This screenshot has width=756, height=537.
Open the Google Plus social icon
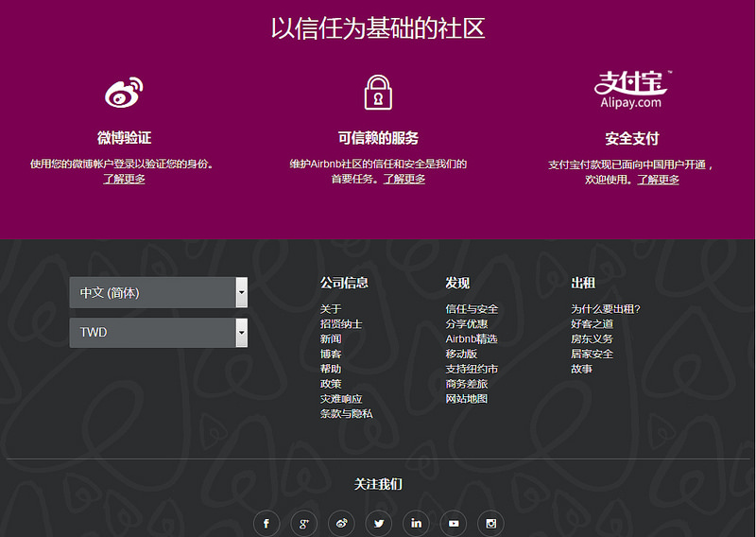tap(303, 524)
